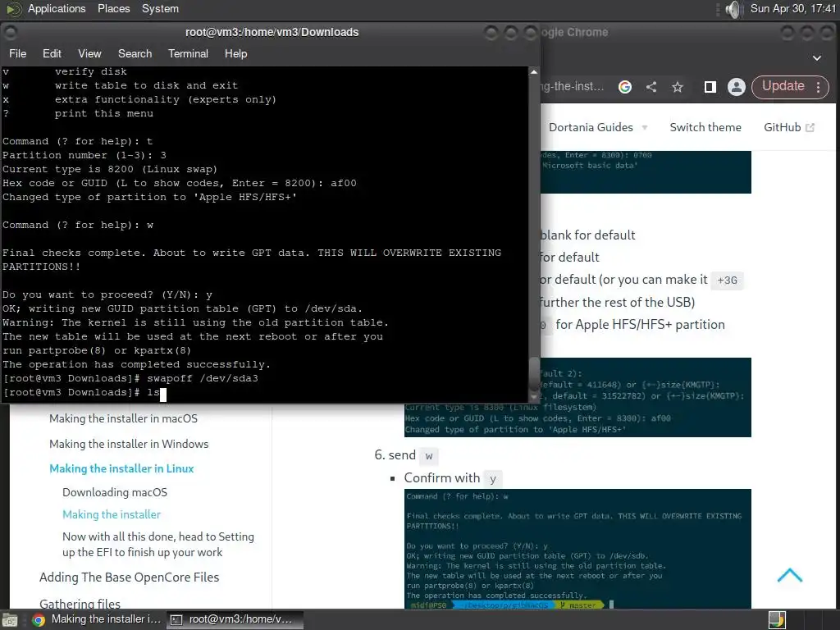The width and height of the screenshot is (840, 630).
Task: Open the Gathering files sidebar entry
Action: coord(80,603)
